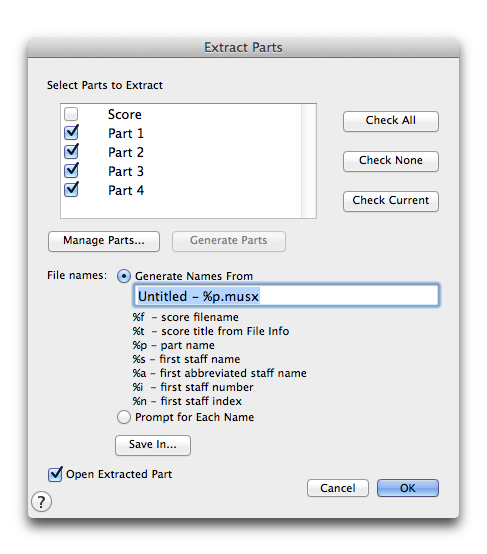
Task: Open help with the question mark icon
Action: (41, 501)
